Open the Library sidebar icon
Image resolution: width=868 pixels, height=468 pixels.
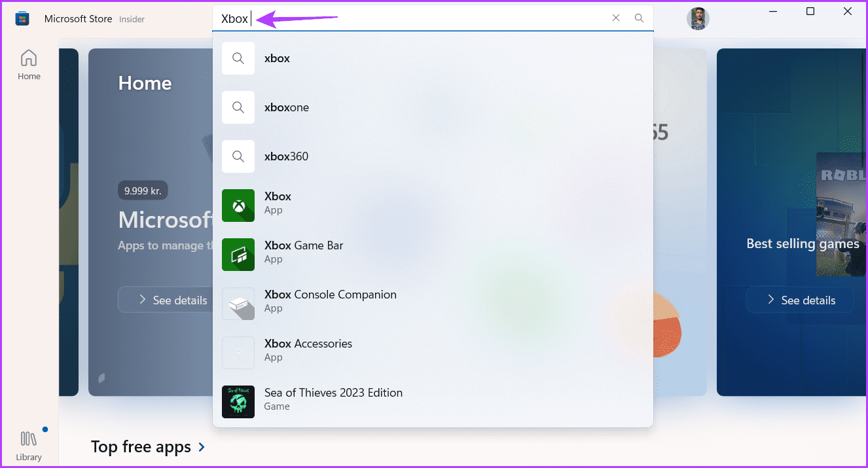(x=29, y=445)
